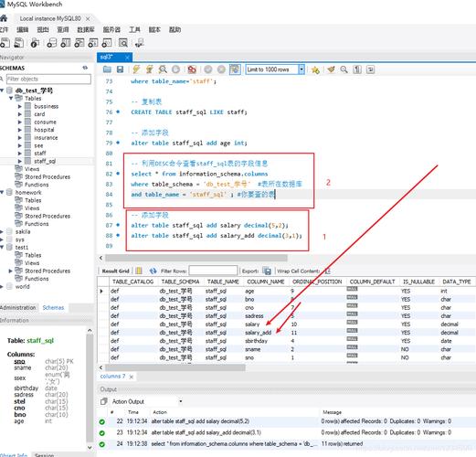Click the refresh icon beside Filter Rows

pyautogui.click(x=153, y=271)
